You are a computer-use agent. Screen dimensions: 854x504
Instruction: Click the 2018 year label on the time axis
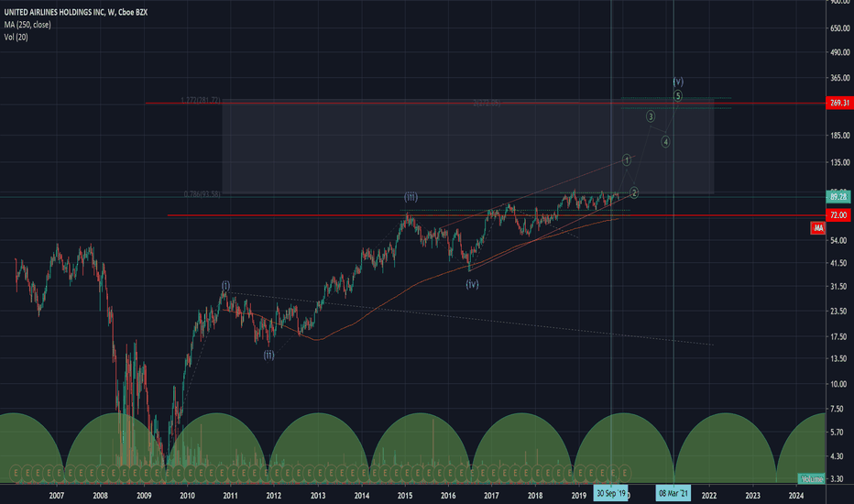[535, 495]
